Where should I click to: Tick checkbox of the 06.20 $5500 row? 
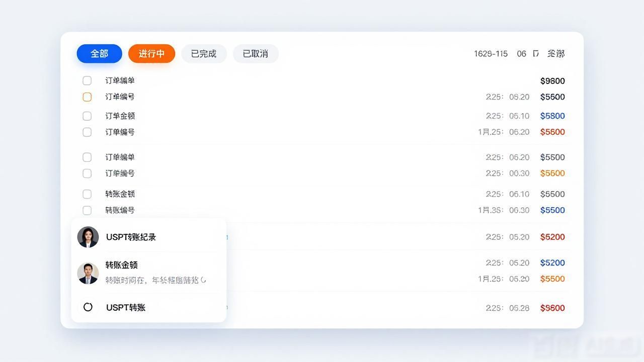click(x=87, y=157)
